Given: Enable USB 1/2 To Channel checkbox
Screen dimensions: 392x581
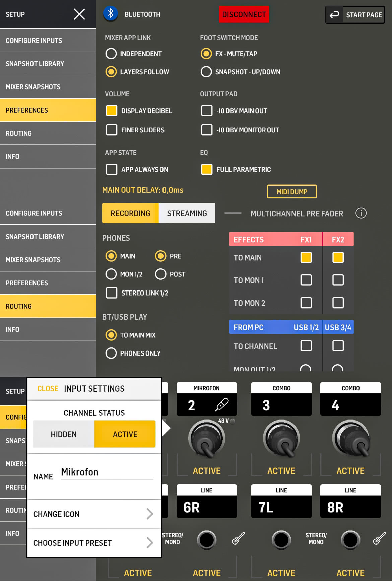Looking at the screenshot, I should pos(306,346).
